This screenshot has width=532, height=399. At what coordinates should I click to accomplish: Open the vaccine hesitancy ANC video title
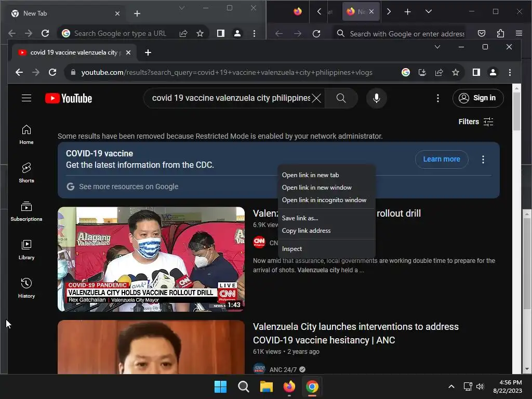(355, 333)
